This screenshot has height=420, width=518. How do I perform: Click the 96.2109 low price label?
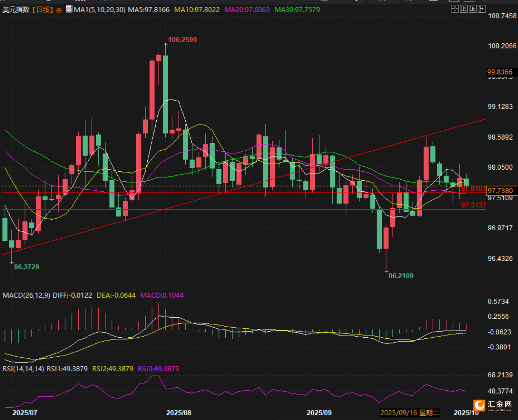[x=401, y=276]
